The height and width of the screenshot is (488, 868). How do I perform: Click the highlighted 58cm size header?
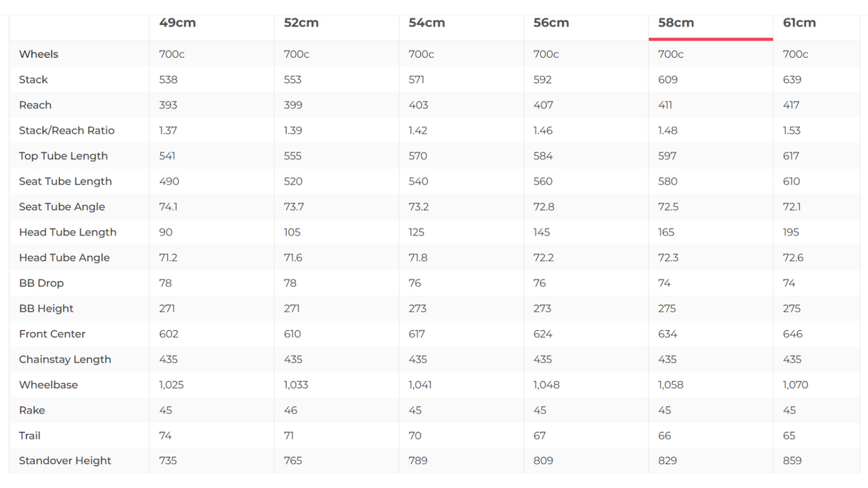pyautogui.click(x=676, y=23)
